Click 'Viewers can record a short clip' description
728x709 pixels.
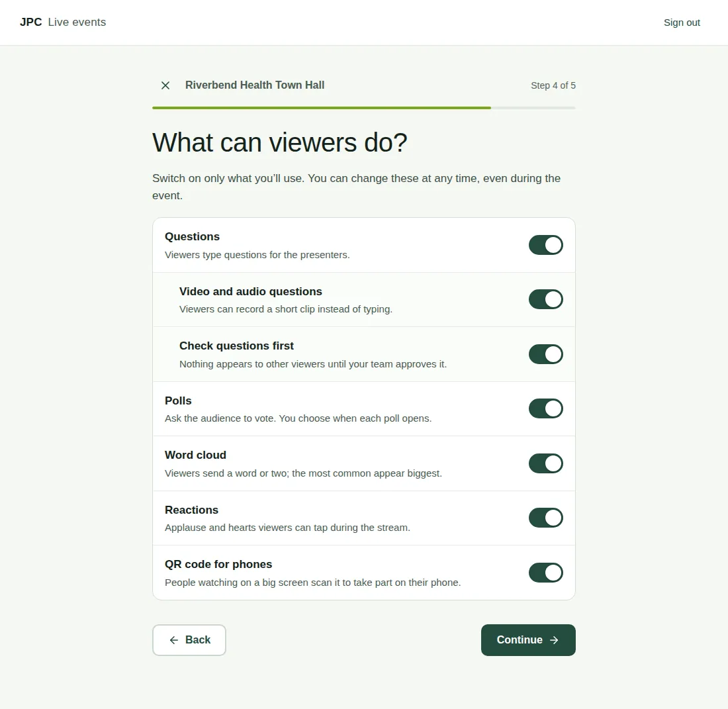pyautogui.click(x=285, y=309)
